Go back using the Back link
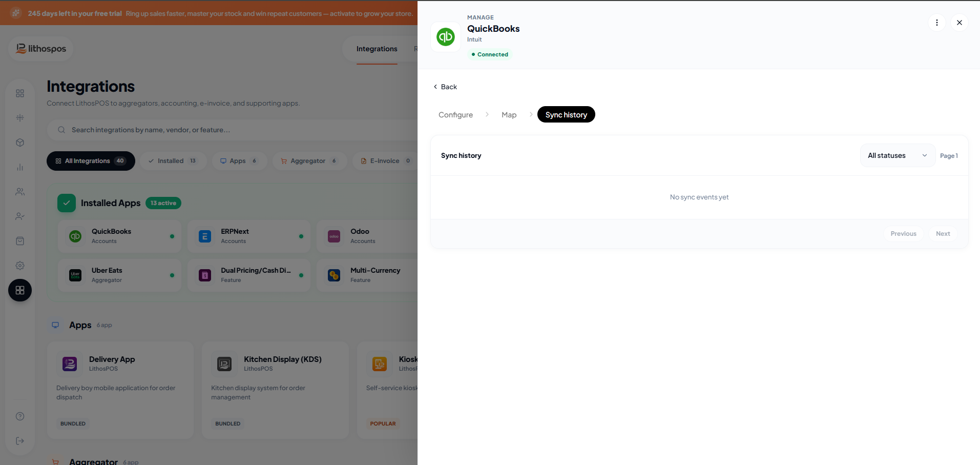 [445, 87]
